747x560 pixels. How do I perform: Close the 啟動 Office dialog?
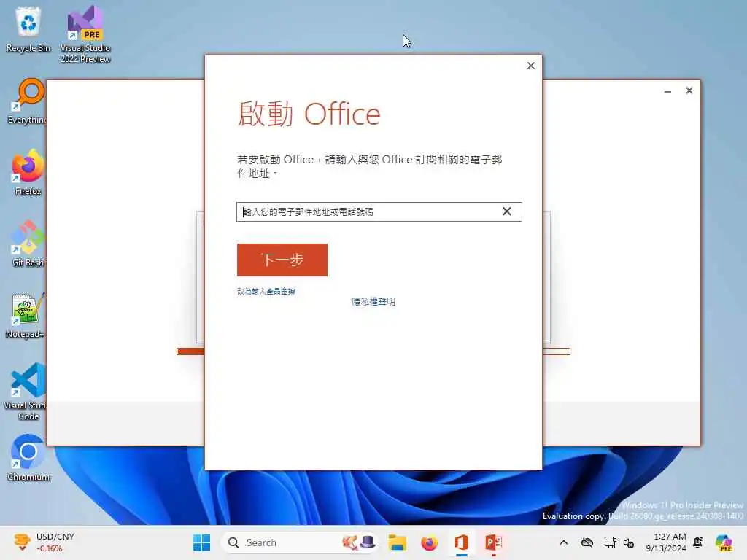531,66
